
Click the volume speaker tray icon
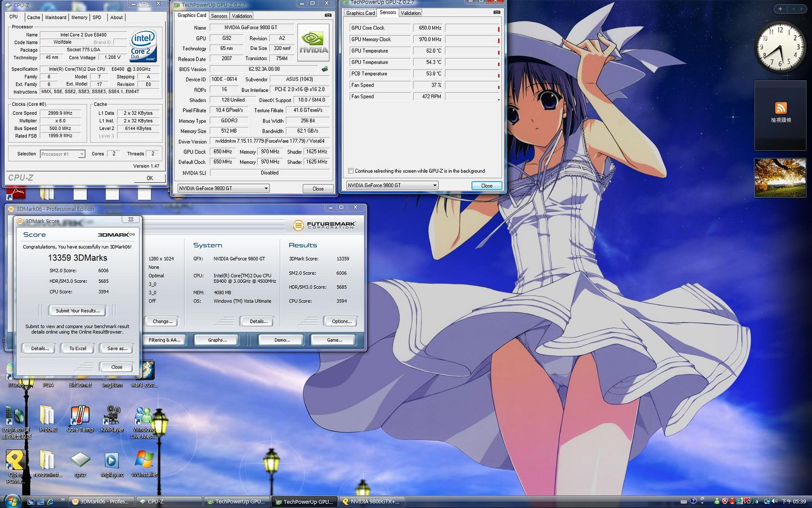(x=774, y=501)
